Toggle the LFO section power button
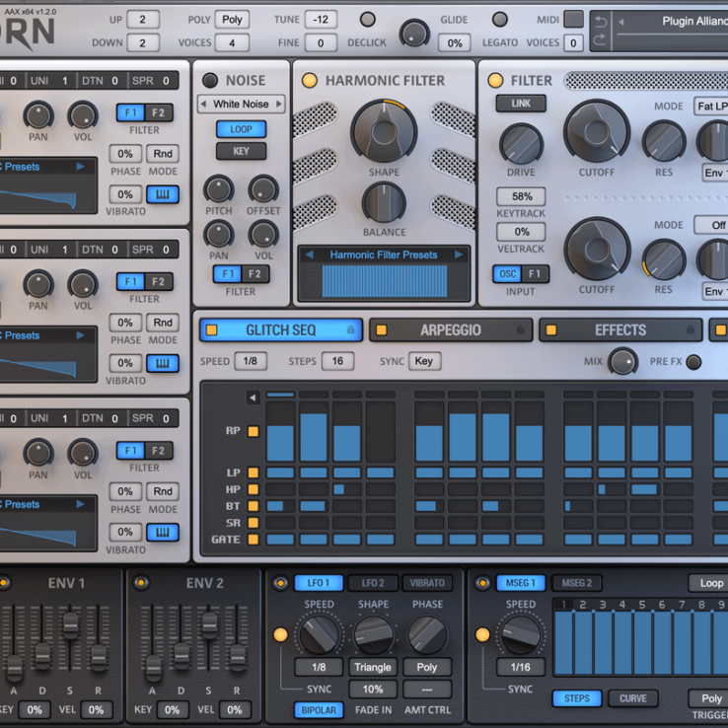 click(280, 583)
